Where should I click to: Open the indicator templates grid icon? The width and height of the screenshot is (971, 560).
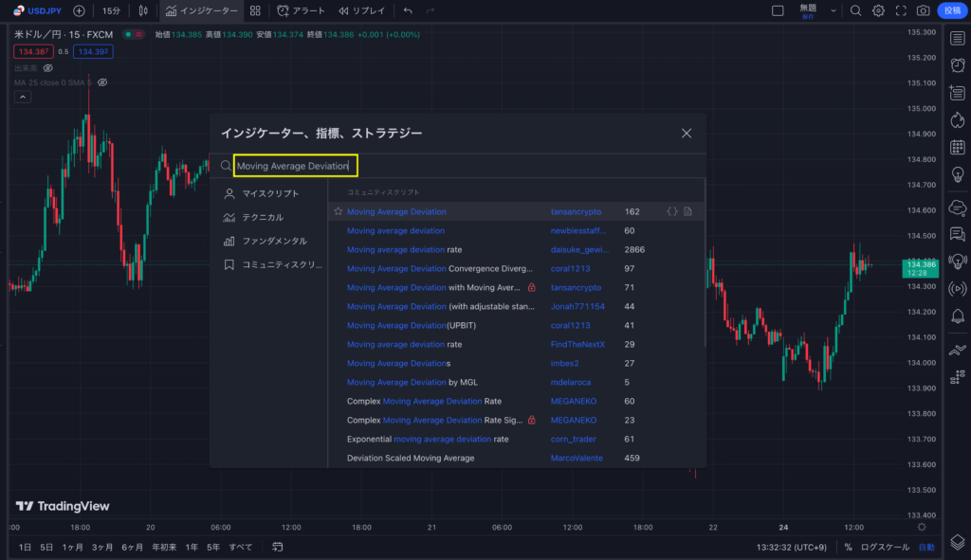[255, 10]
